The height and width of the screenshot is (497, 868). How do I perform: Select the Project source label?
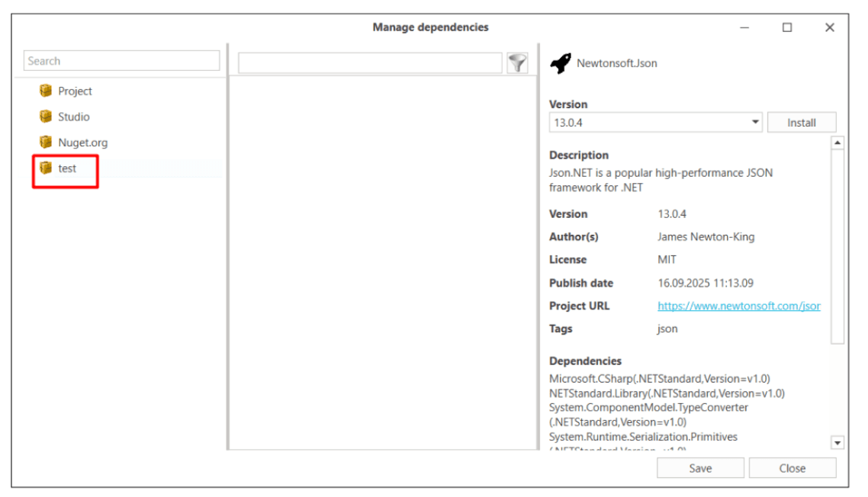[75, 91]
